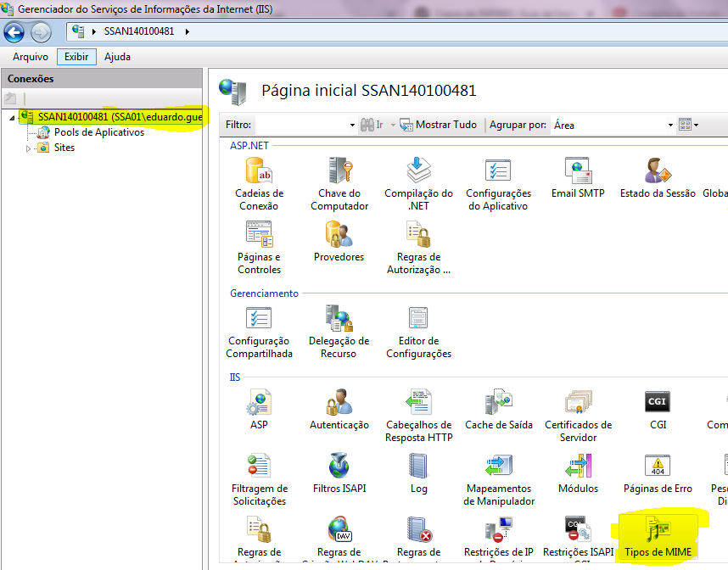Screen dimensions: 728x570
Task: Open Restrições de IP feature
Action: point(499,538)
